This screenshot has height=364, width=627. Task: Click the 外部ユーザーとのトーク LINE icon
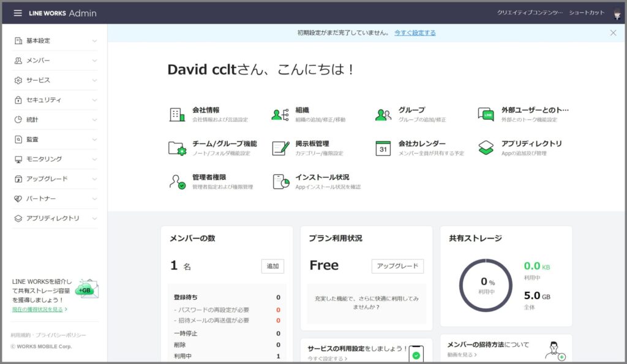point(487,113)
